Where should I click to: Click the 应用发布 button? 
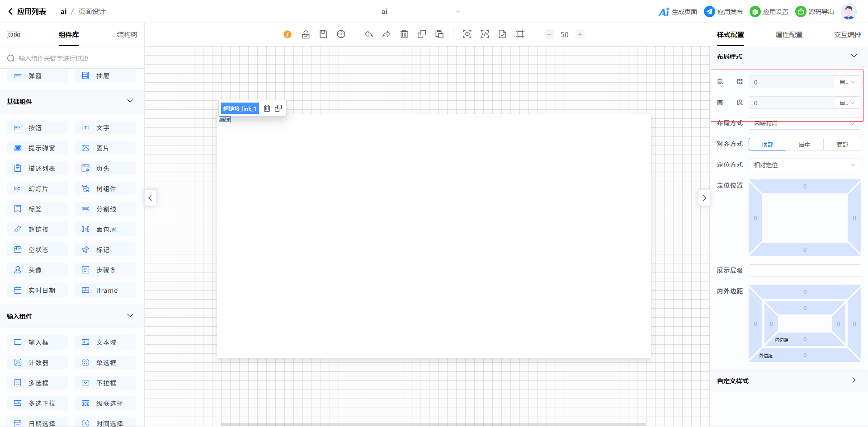(723, 12)
